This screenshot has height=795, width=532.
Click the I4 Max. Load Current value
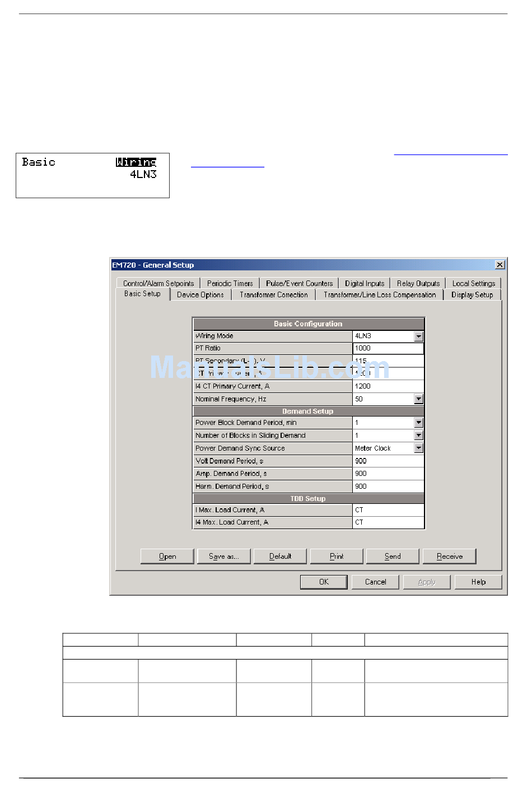point(388,522)
